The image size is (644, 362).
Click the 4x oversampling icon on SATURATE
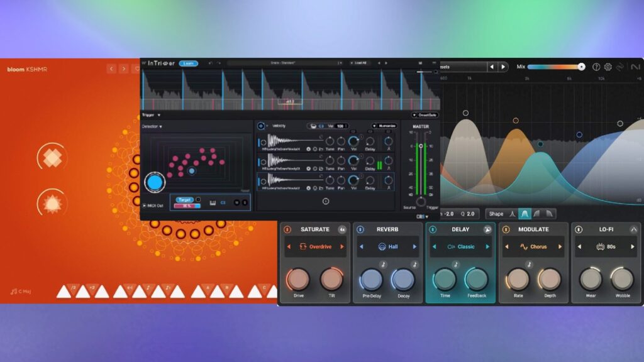coord(342,229)
